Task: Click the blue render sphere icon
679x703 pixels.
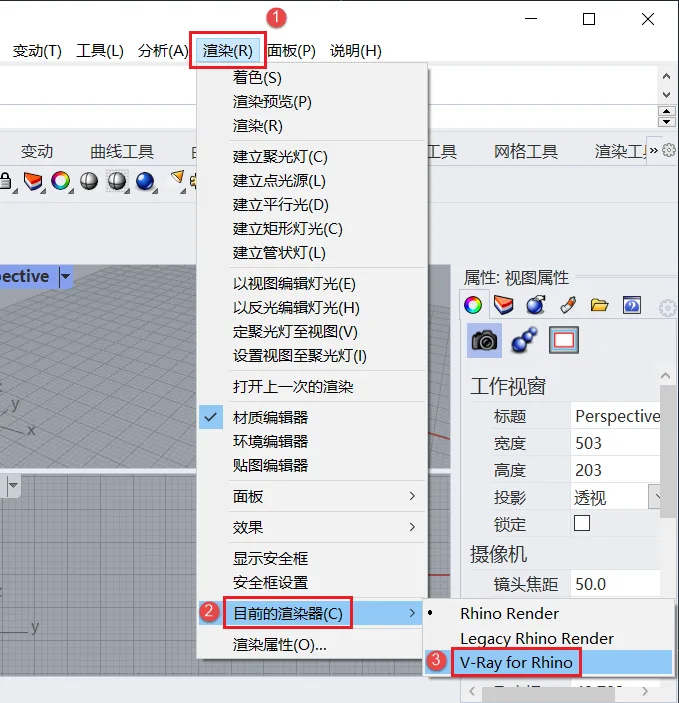Action: click(144, 181)
